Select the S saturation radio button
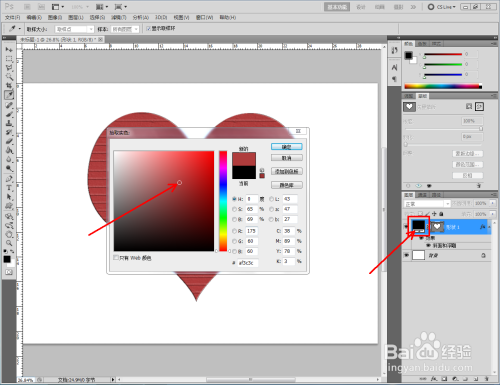 [234, 209]
